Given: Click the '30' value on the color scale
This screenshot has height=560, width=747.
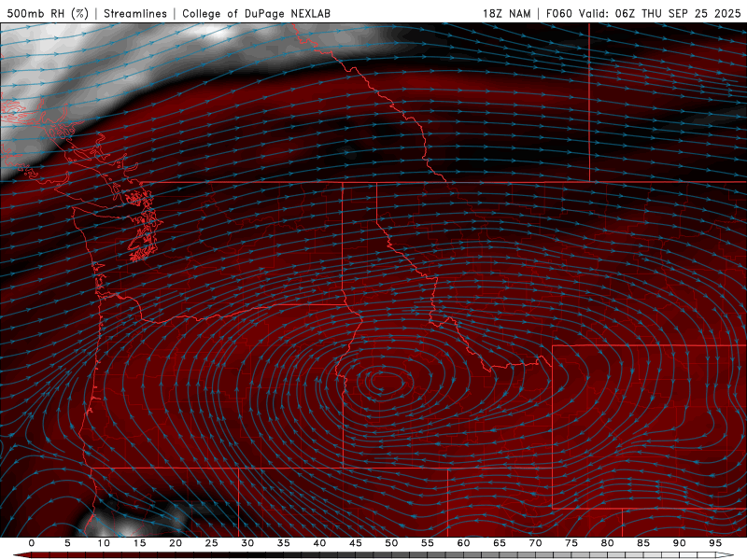Looking at the screenshot, I should (247, 543).
